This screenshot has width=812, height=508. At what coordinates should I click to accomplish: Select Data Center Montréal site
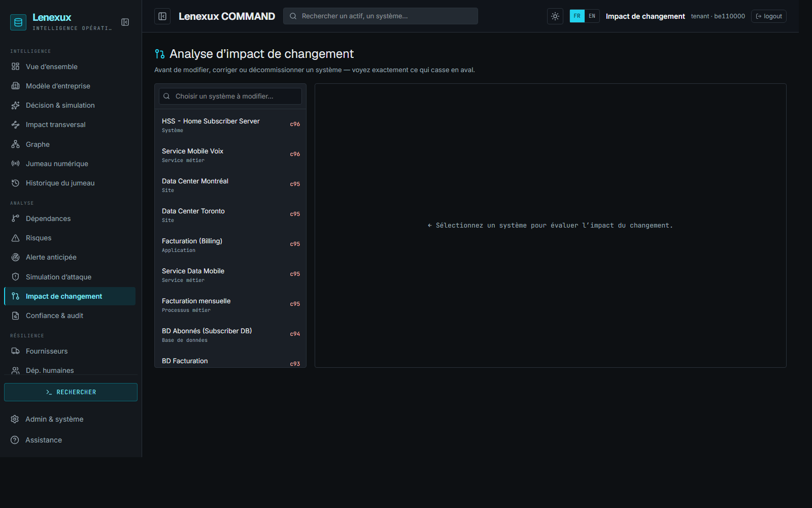tap(230, 184)
